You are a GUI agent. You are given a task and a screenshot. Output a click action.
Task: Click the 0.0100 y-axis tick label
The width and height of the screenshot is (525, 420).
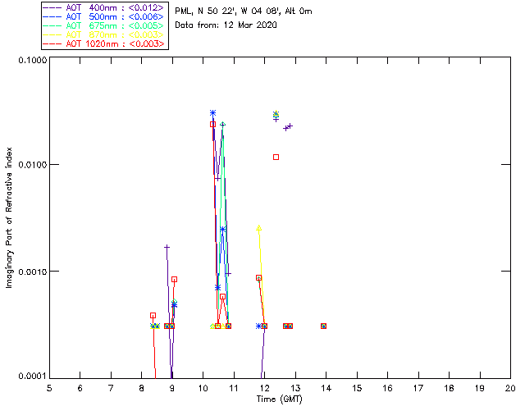[32, 165]
